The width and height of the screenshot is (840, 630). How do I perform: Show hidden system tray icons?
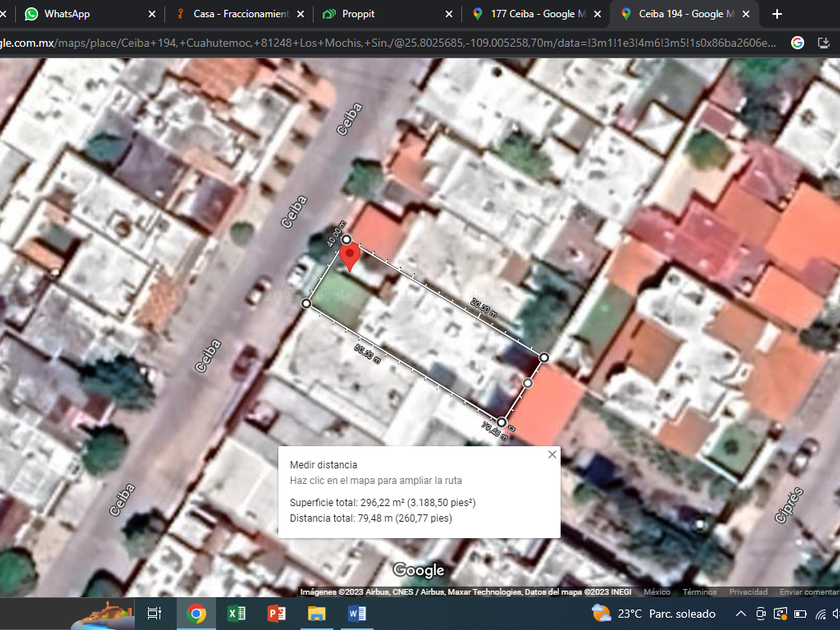tap(741, 613)
